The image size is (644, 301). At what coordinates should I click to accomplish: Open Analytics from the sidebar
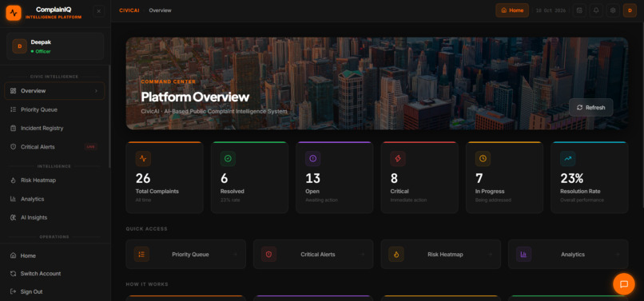tap(54, 199)
